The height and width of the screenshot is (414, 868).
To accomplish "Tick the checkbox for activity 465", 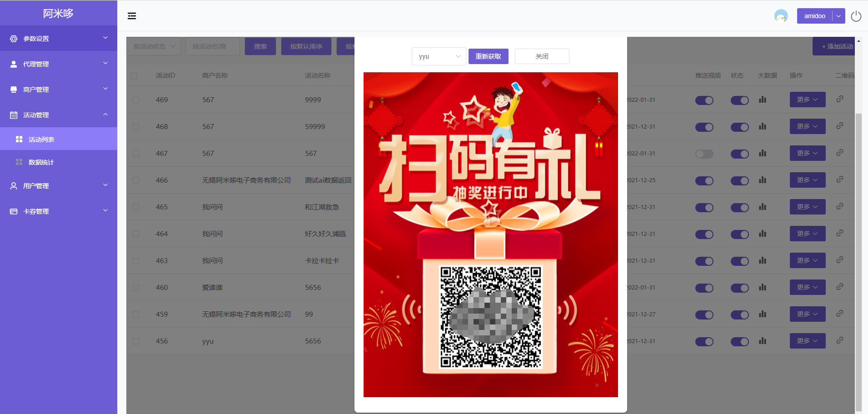I will point(136,207).
